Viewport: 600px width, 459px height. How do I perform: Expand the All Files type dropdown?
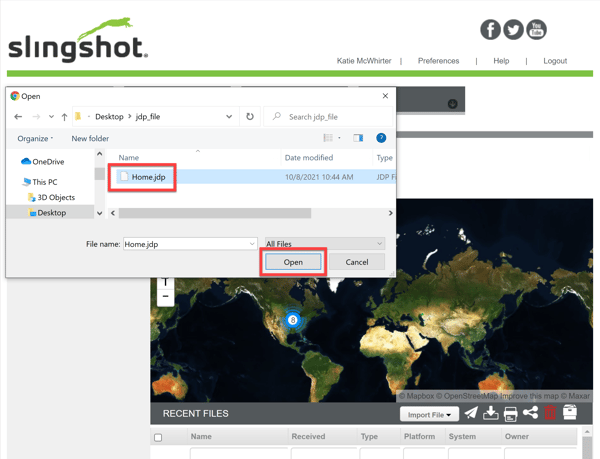pos(324,244)
